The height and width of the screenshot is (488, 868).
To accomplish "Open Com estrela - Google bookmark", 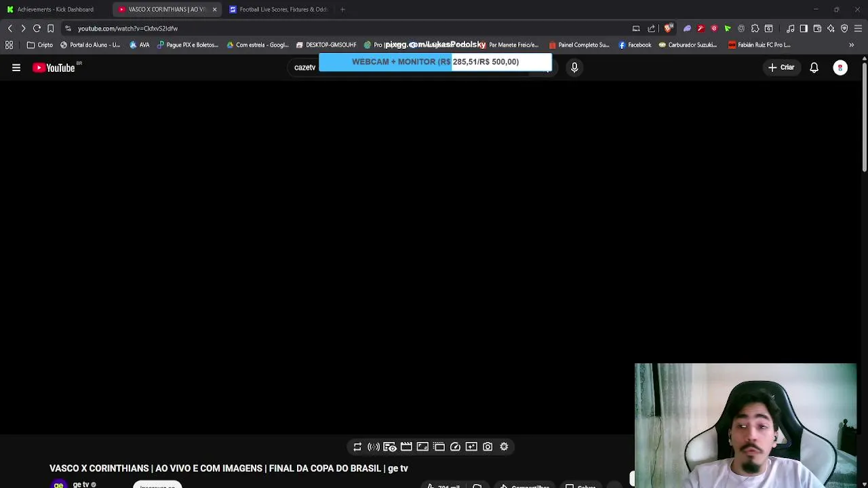I will (258, 45).
